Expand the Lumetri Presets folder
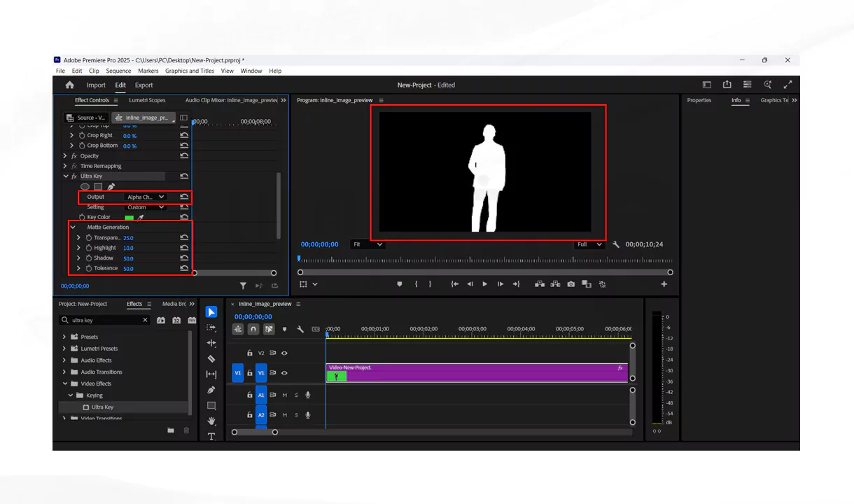This screenshot has width=854, height=504. point(64,349)
